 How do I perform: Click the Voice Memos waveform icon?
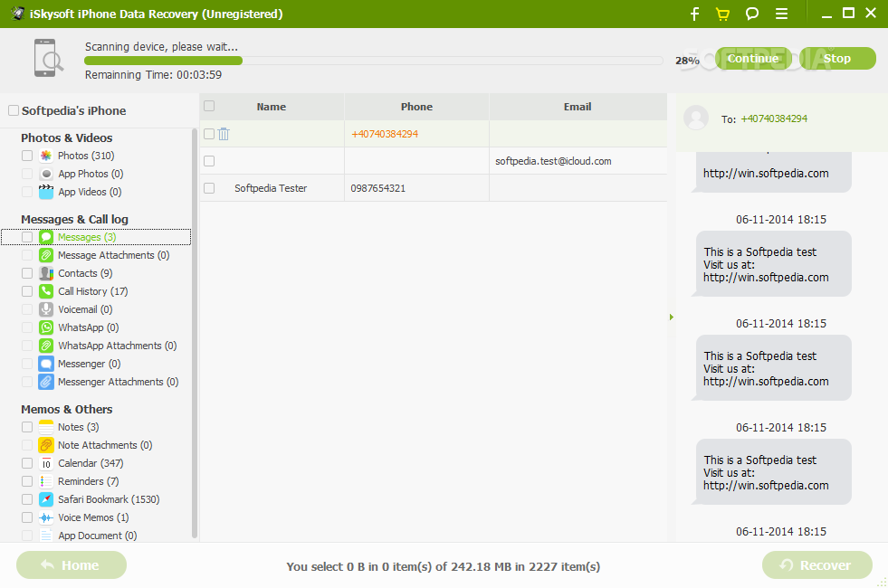(x=46, y=517)
